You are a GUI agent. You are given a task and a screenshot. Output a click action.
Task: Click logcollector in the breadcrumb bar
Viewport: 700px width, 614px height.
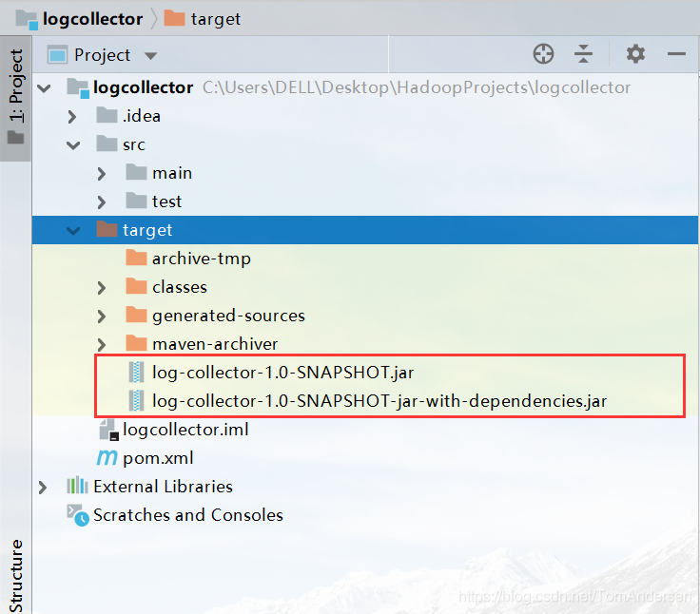point(92,19)
